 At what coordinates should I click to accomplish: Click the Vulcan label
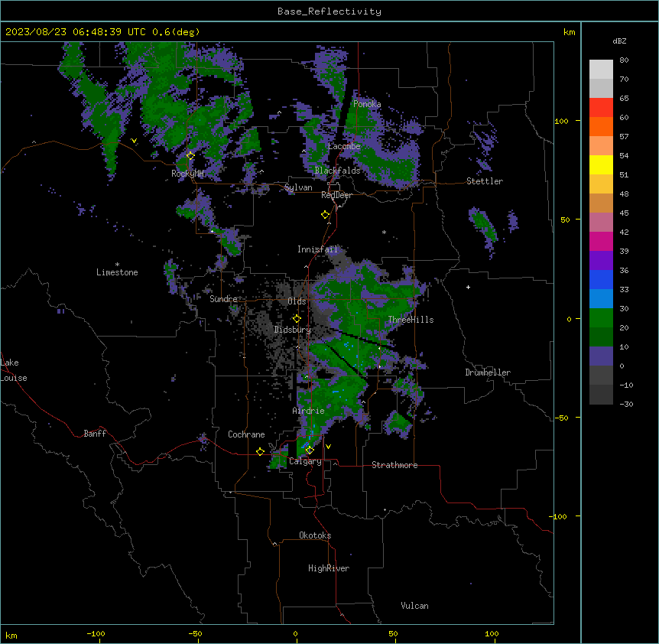pyautogui.click(x=415, y=606)
